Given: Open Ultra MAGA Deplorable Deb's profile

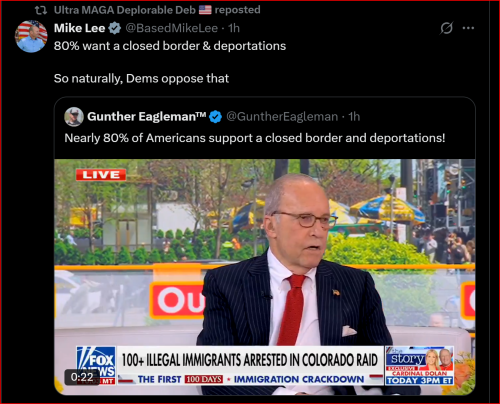Looking at the screenshot, I should (x=125, y=10).
